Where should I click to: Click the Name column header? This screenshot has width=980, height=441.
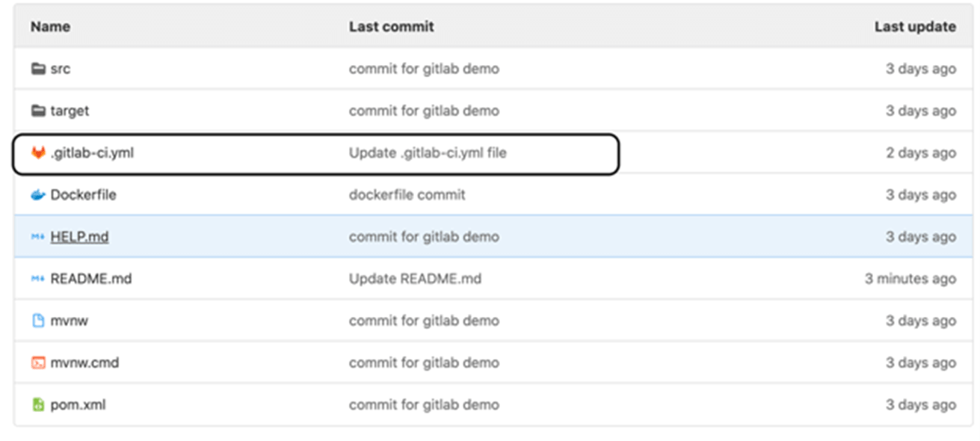50,27
